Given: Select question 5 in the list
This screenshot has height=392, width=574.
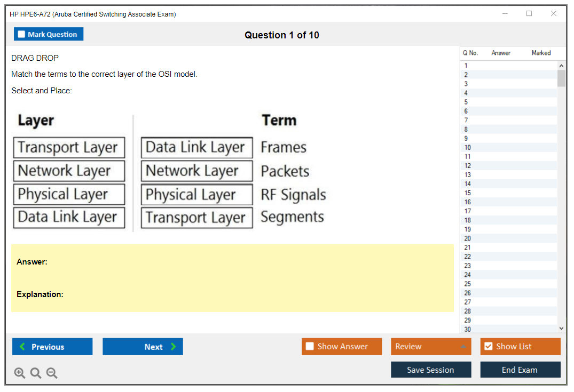Looking at the screenshot, I should tap(466, 102).
